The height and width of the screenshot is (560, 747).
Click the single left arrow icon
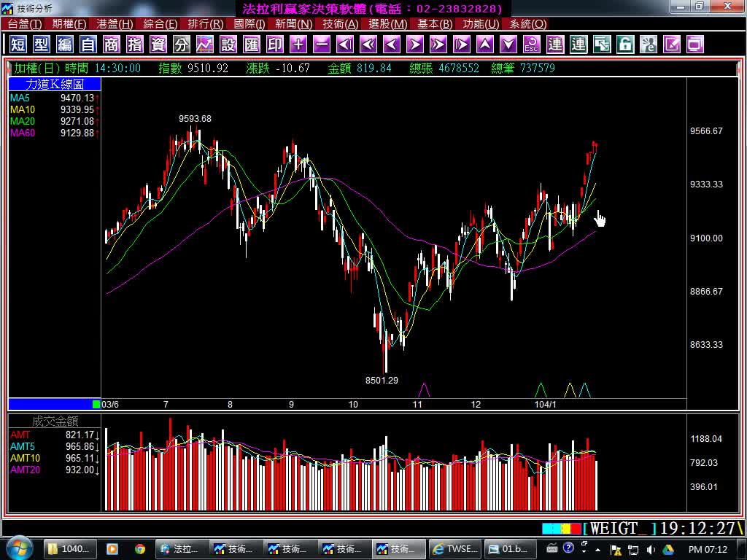point(392,44)
